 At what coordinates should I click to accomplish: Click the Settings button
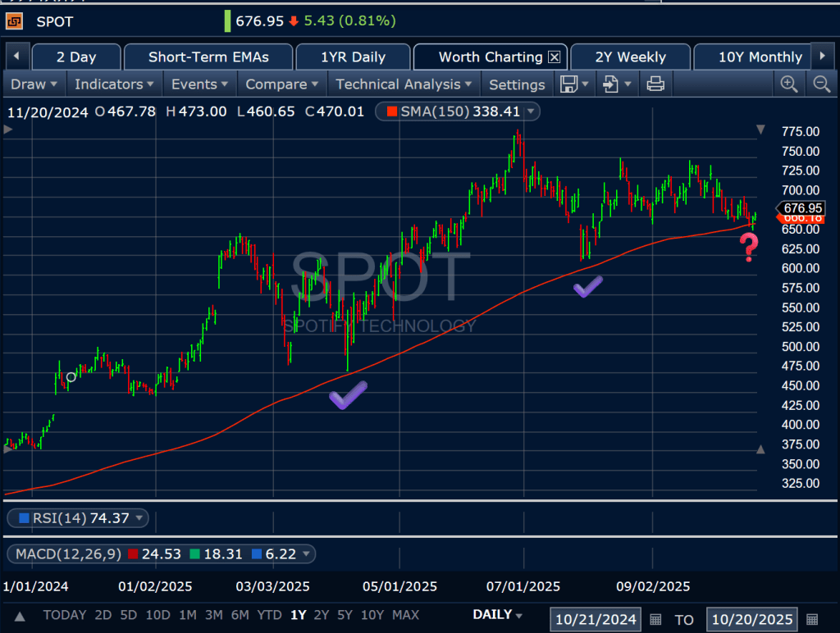tap(517, 84)
